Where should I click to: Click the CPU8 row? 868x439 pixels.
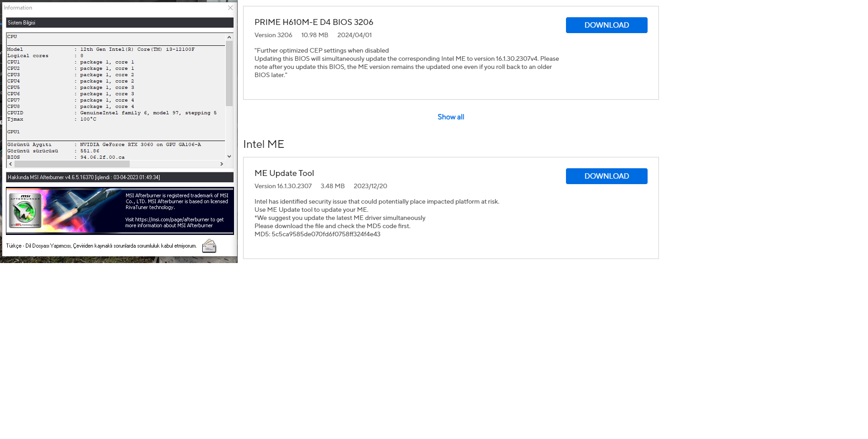tap(71, 107)
